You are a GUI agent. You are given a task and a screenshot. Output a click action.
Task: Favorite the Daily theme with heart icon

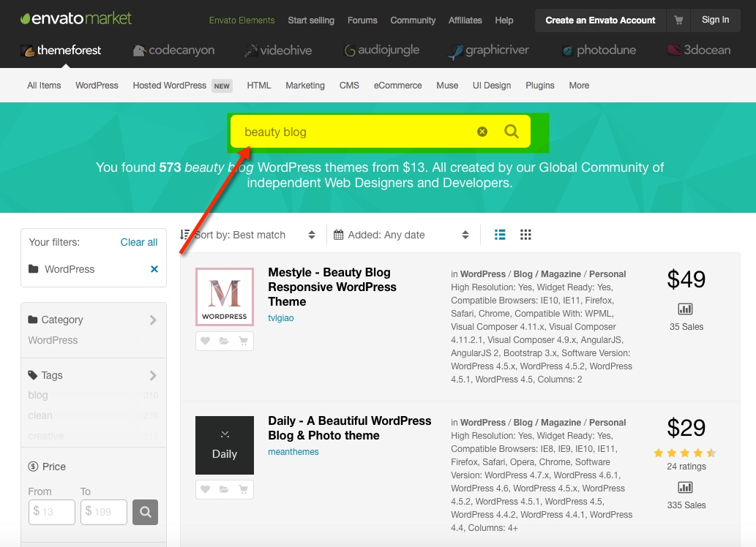coord(206,489)
